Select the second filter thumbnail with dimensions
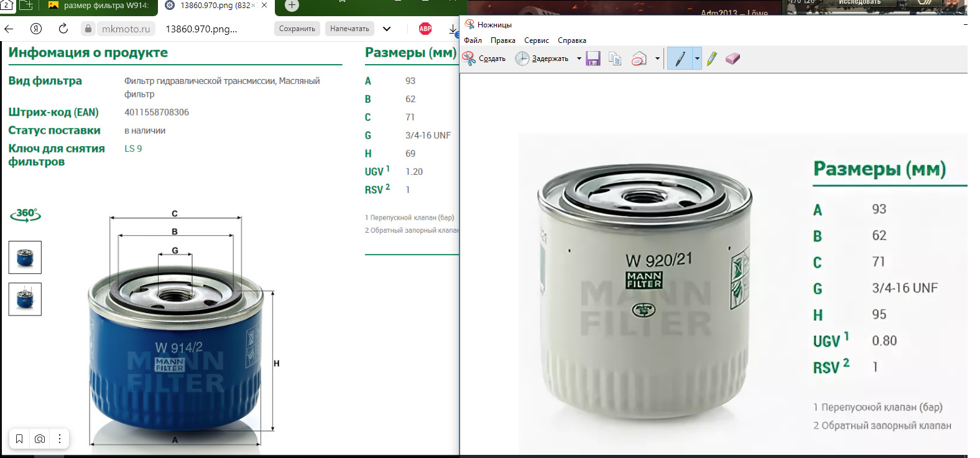 (25, 299)
